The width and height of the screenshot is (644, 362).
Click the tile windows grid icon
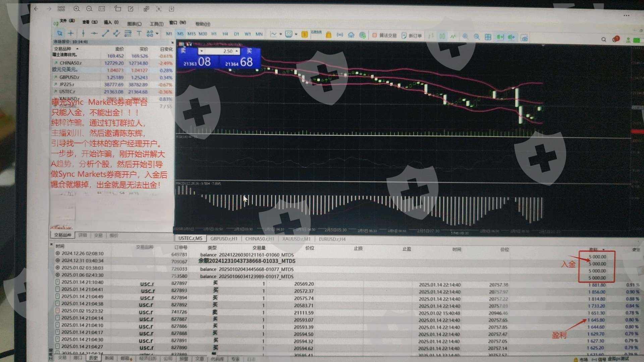coord(488,37)
